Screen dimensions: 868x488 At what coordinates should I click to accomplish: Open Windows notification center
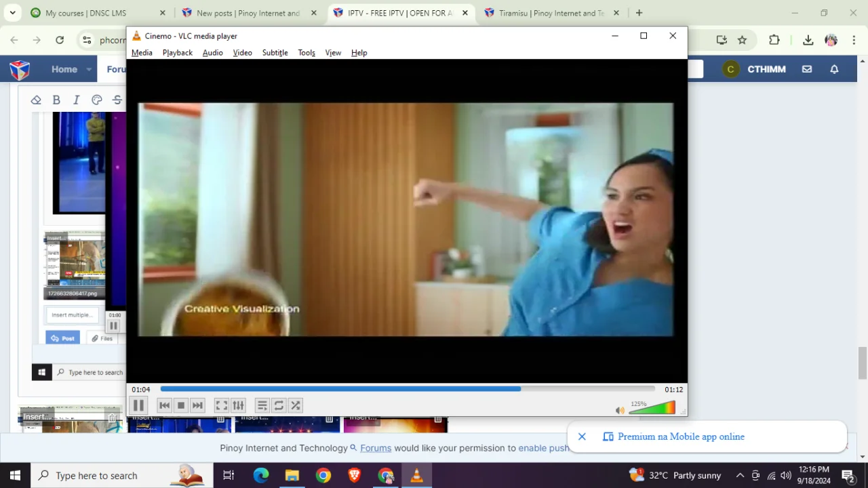pyautogui.click(x=848, y=475)
